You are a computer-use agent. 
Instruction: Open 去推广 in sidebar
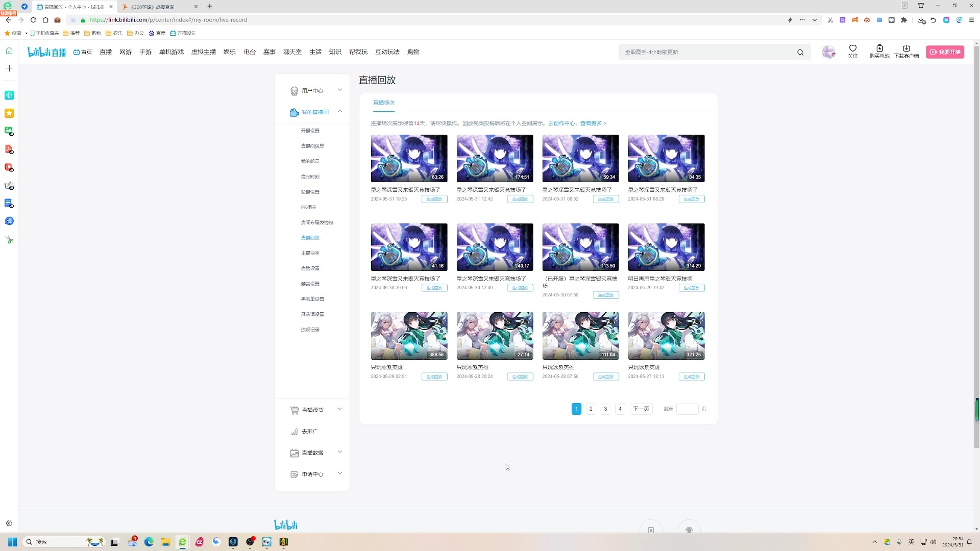[310, 432]
